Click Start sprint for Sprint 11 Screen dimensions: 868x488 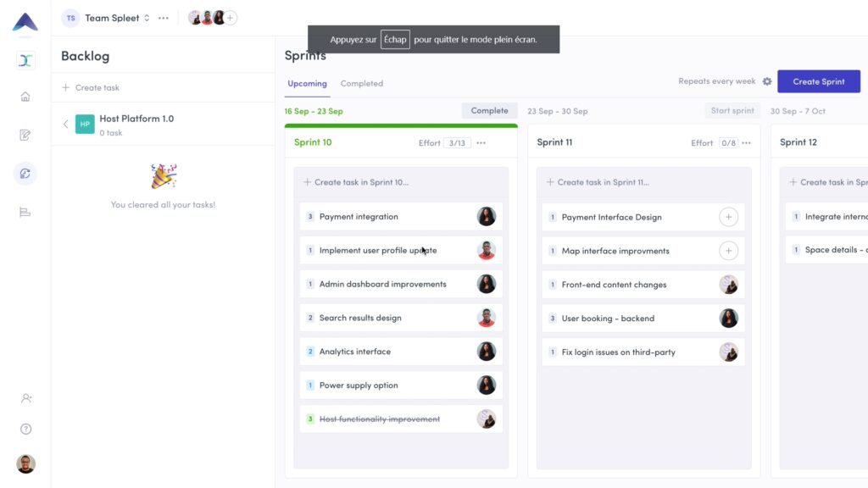(732, 111)
